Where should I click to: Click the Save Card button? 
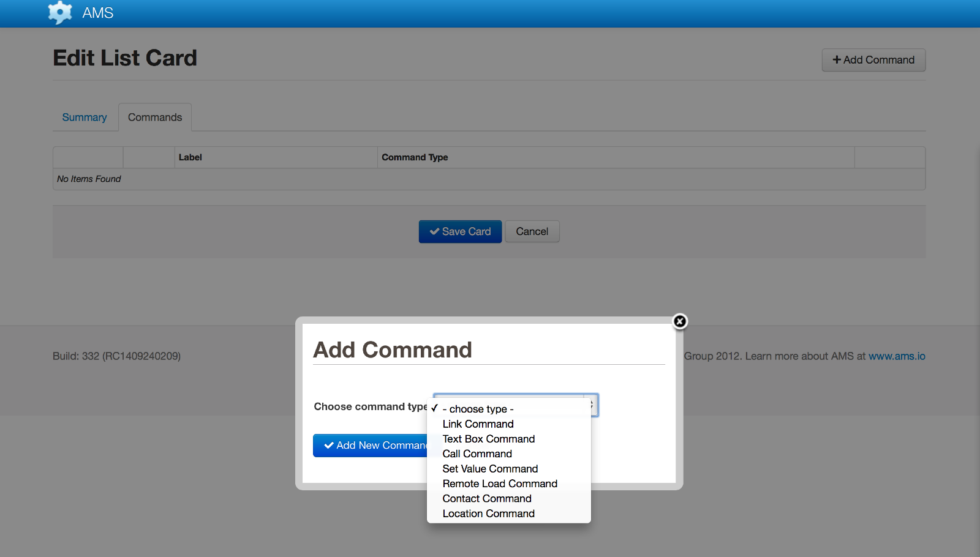pyautogui.click(x=460, y=231)
